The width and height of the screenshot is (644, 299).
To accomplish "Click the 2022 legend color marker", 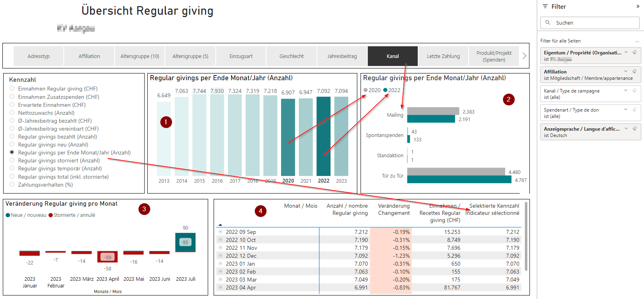I will [385, 90].
